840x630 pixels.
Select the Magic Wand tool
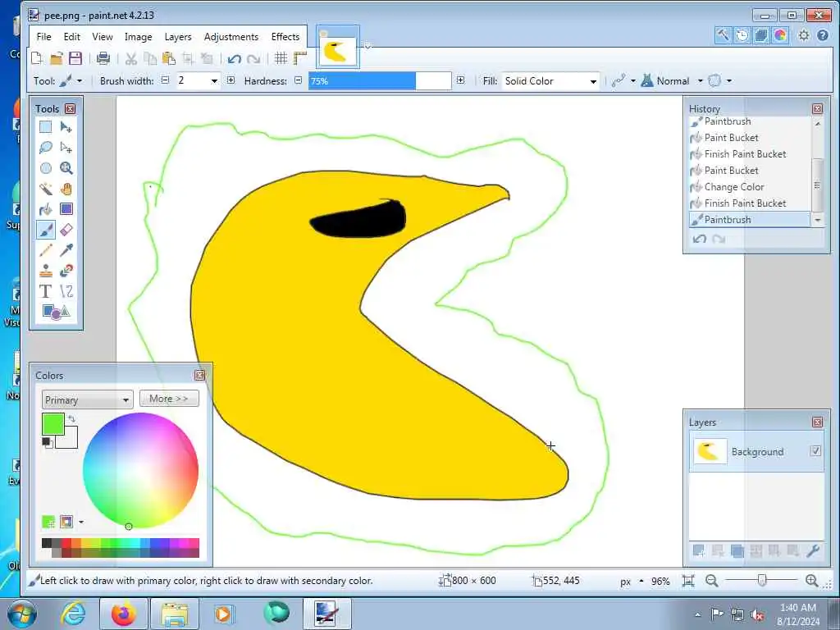coord(46,189)
